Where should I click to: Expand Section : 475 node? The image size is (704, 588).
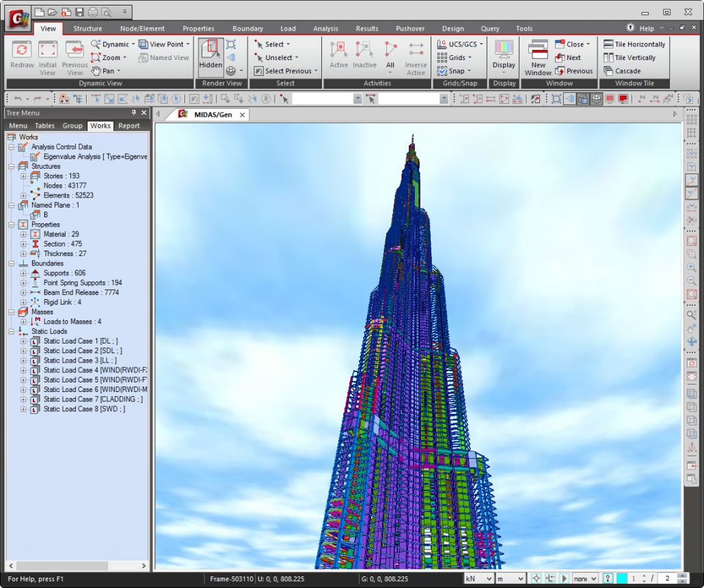click(23, 244)
